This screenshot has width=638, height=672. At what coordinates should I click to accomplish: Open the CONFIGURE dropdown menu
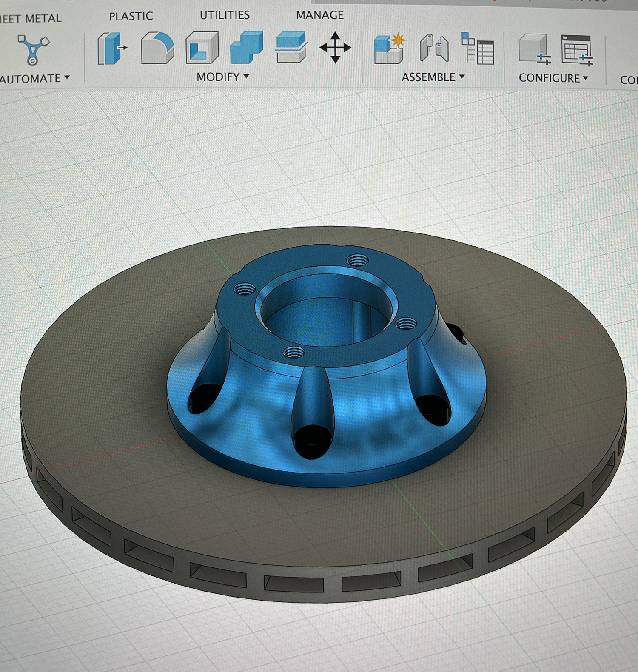[x=553, y=78]
